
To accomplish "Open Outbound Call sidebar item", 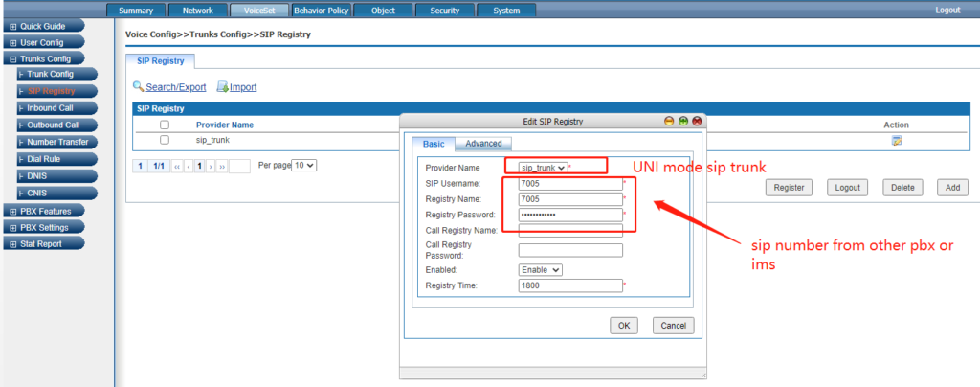I will [57, 125].
